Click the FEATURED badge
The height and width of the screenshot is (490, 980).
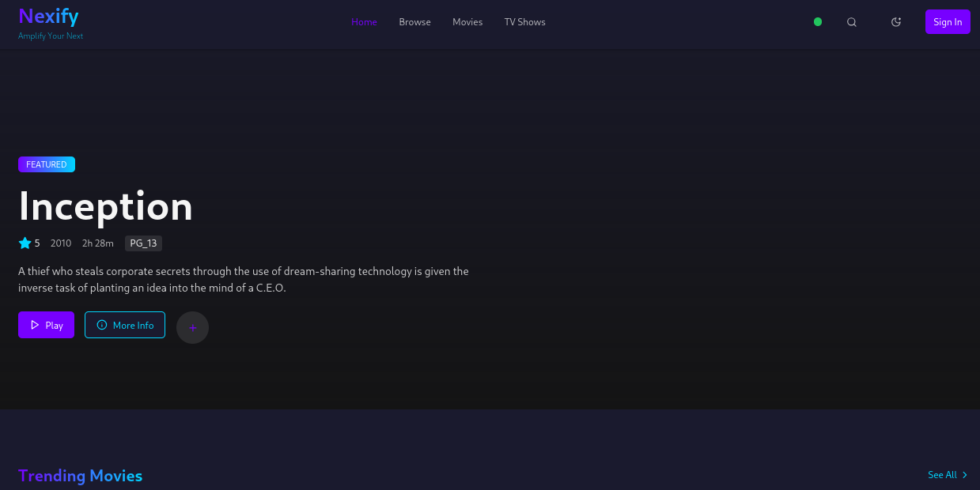tap(47, 164)
